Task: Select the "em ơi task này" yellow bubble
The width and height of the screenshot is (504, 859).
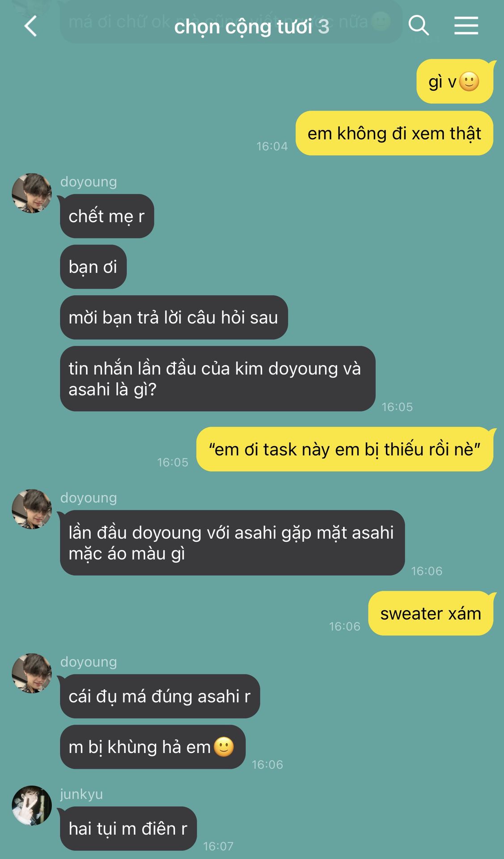Action: click(345, 449)
